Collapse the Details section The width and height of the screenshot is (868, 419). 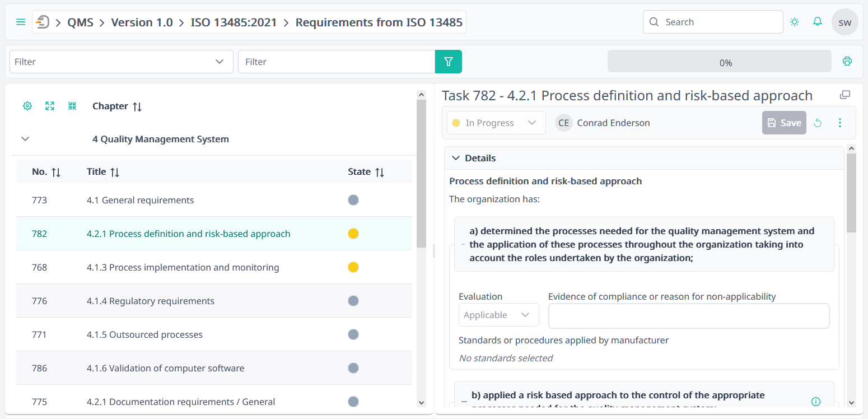(455, 158)
